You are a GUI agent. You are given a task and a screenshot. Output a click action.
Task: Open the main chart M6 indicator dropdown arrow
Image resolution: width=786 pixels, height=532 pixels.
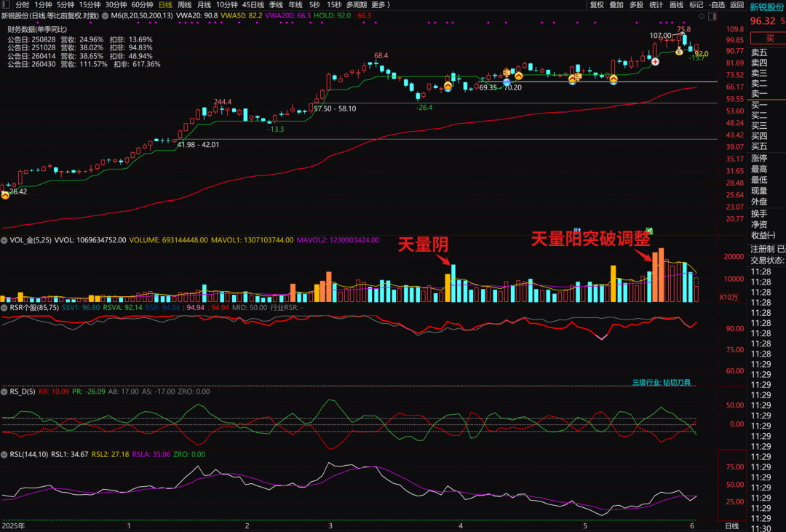[106, 16]
